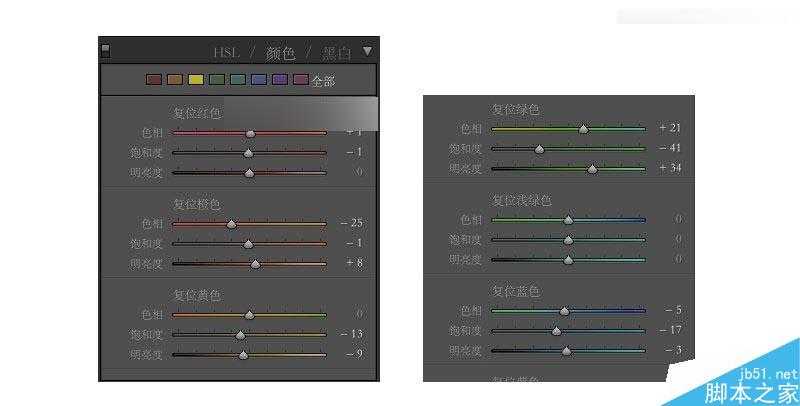Click the green 饱和度 slider handle
The height and width of the screenshot is (406, 800).
click(x=539, y=148)
